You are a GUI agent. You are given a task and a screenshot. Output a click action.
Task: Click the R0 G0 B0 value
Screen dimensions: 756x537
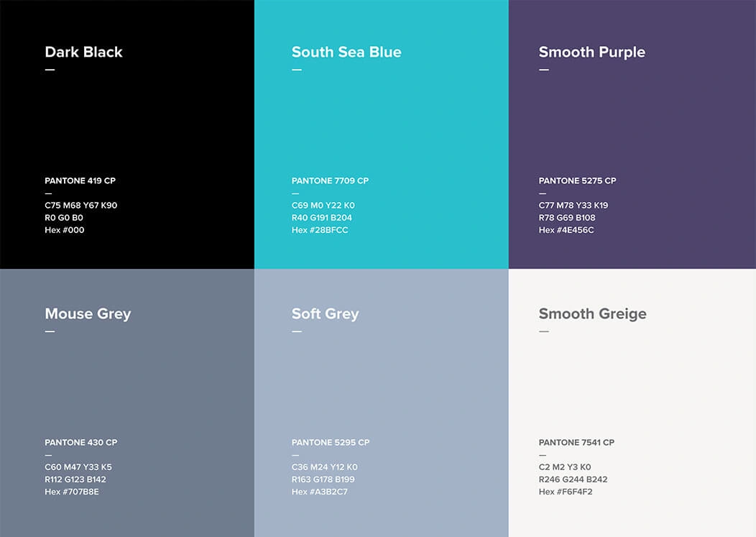[64, 218]
